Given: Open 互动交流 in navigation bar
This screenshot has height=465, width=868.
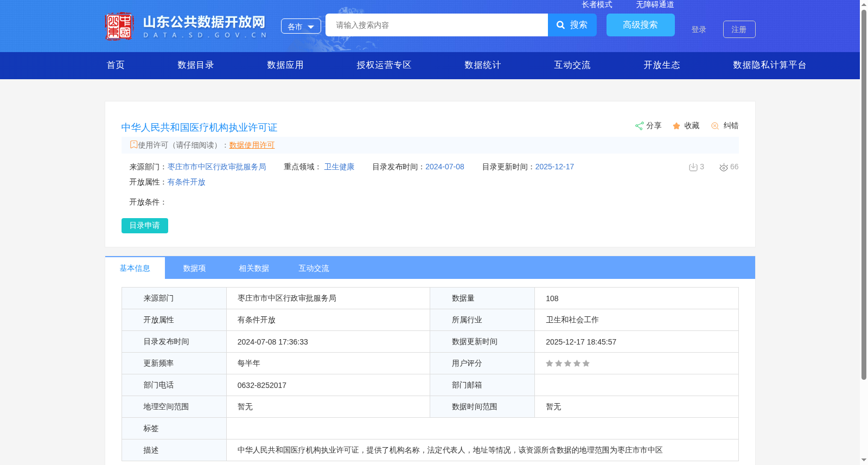Looking at the screenshot, I should tap(572, 65).
